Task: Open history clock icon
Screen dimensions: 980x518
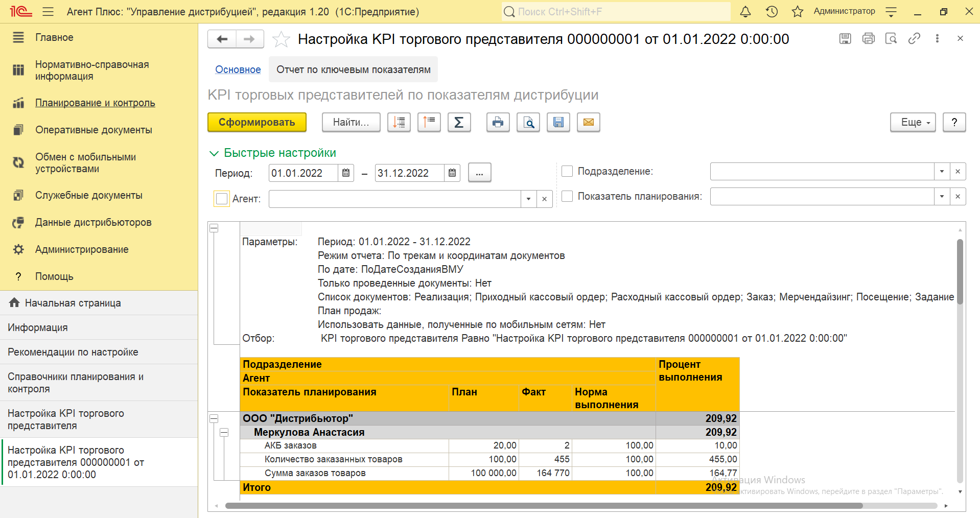Action: (772, 11)
